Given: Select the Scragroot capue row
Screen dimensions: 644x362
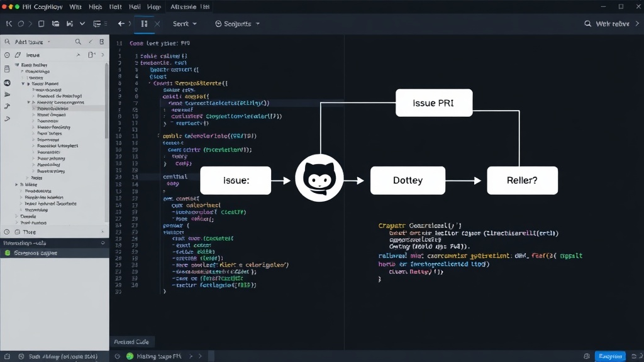Looking at the screenshot, I should point(55,253).
